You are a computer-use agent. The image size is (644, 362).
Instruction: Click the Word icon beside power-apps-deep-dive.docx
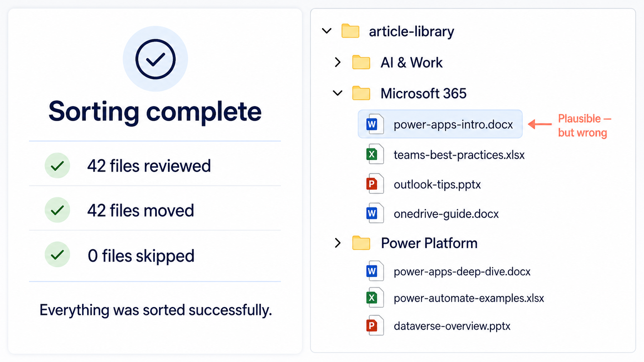tap(374, 271)
